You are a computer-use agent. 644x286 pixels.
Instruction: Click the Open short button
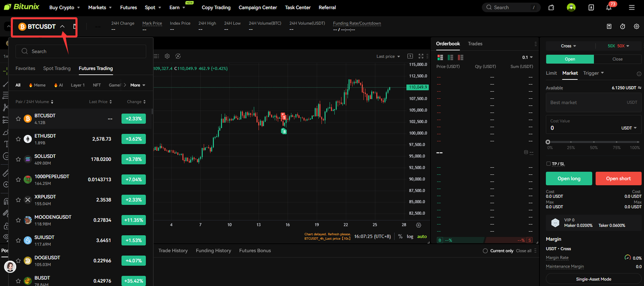click(619, 178)
